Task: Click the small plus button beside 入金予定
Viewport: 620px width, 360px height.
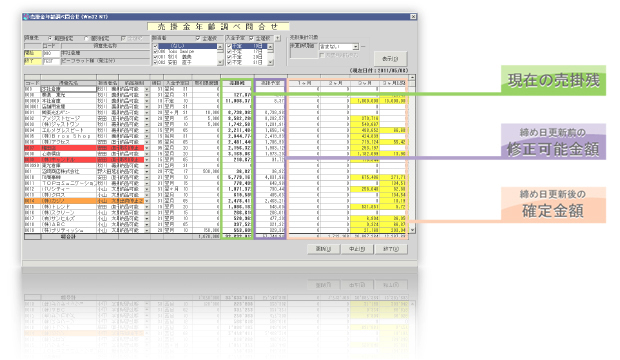Action: point(278,38)
